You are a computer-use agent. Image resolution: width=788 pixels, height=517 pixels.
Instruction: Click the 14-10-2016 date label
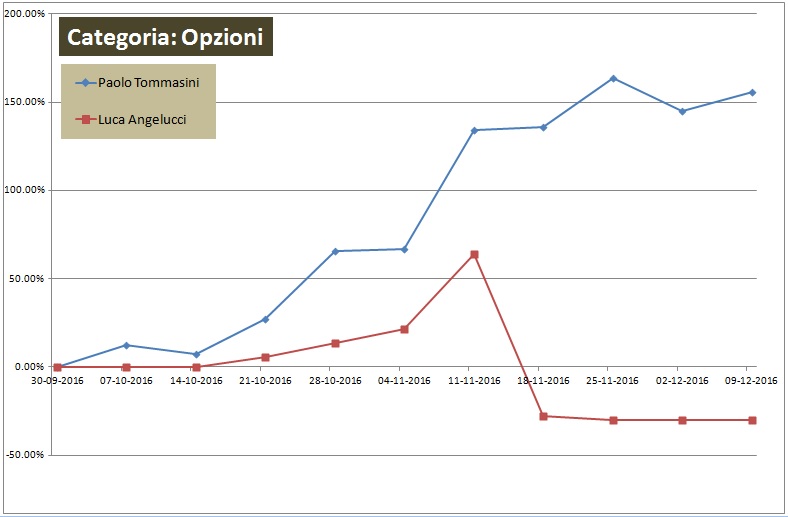click(196, 380)
